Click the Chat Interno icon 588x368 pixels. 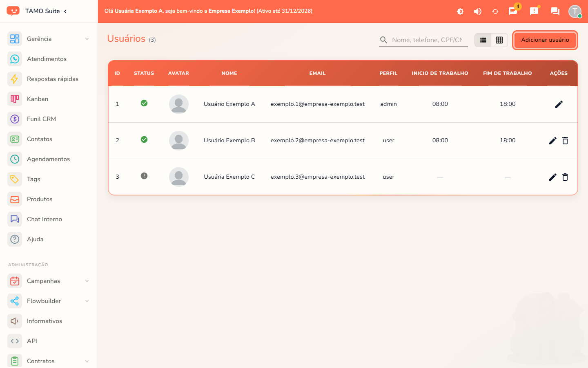click(x=15, y=219)
